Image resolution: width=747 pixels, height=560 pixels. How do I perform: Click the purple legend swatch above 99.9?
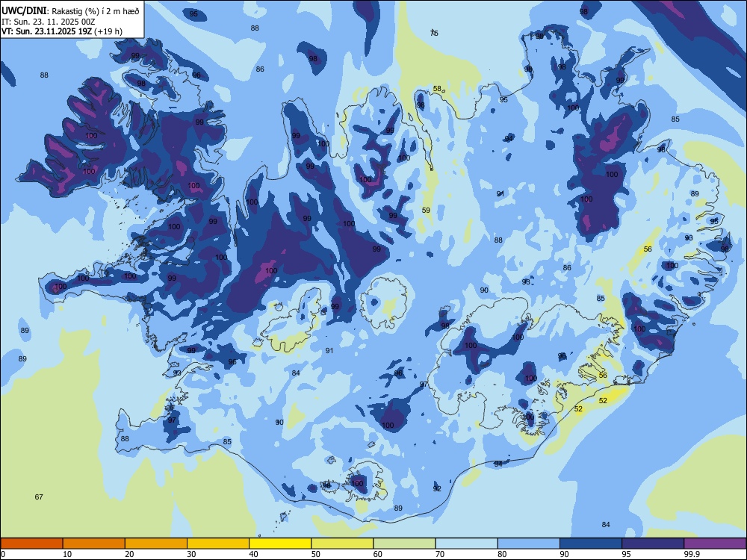pyautogui.click(x=715, y=544)
